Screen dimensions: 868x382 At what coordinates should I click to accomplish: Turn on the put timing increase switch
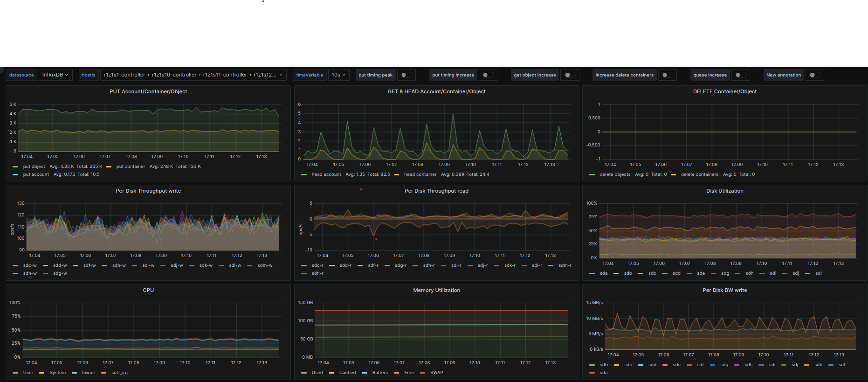(x=488, y=75)
